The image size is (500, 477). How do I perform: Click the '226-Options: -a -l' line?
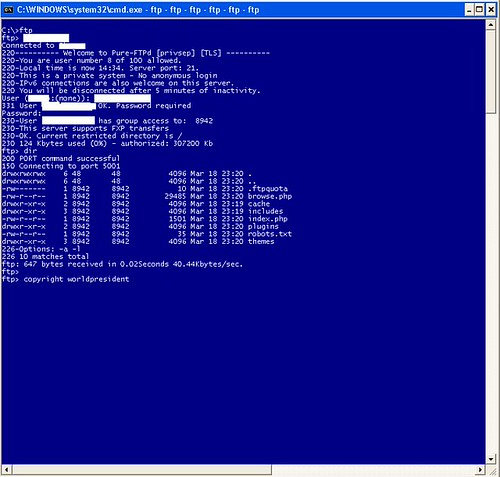pos(41,249)
